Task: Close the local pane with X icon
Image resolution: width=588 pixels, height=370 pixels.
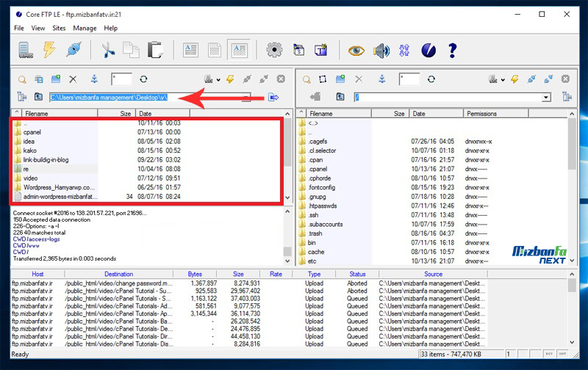Action: [281, 79]
